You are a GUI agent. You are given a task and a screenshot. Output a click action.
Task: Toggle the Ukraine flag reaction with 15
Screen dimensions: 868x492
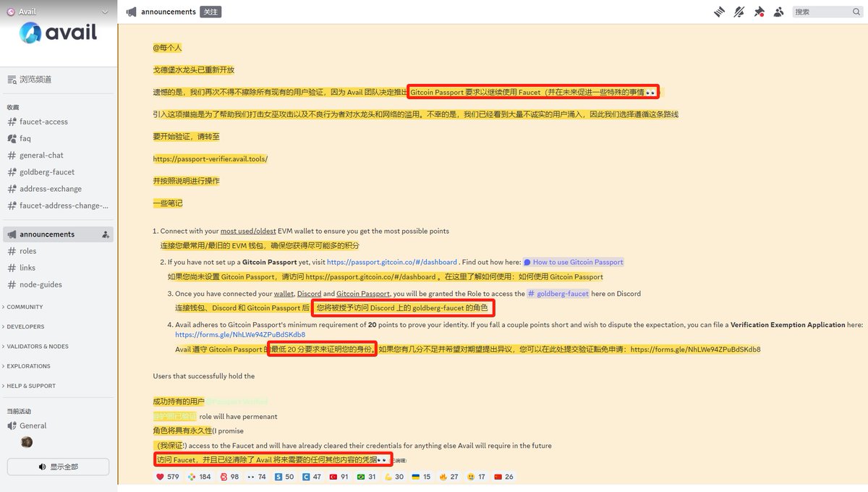click(x=422, y=477)
